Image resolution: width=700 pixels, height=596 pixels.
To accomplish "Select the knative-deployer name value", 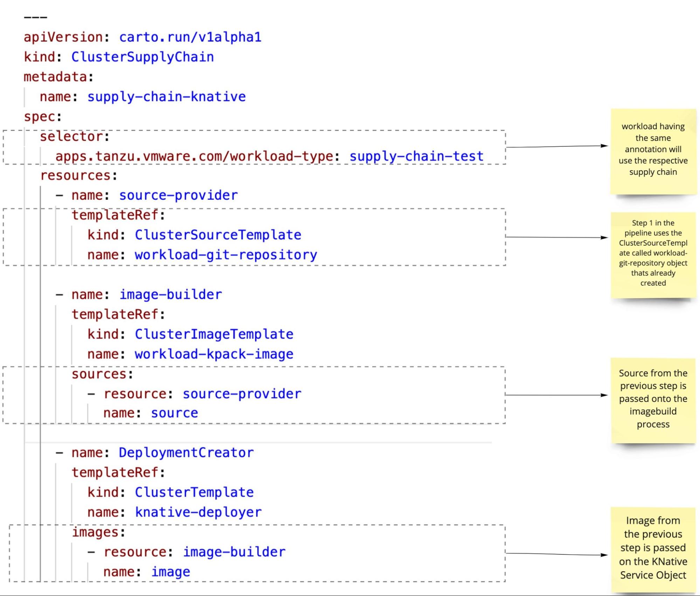I will click(x=198, y=512).
